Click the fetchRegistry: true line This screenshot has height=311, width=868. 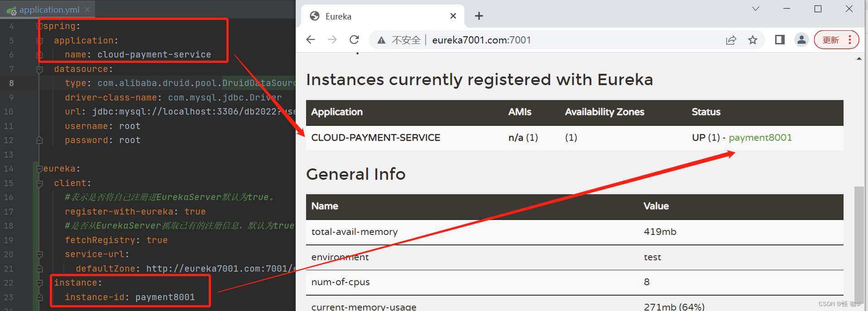tap(116, 240)
